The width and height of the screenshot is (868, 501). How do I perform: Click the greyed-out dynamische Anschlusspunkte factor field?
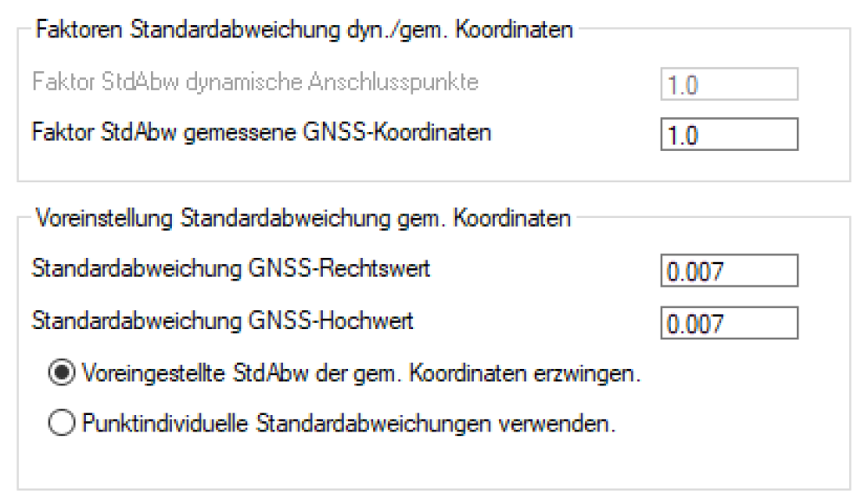727,84
